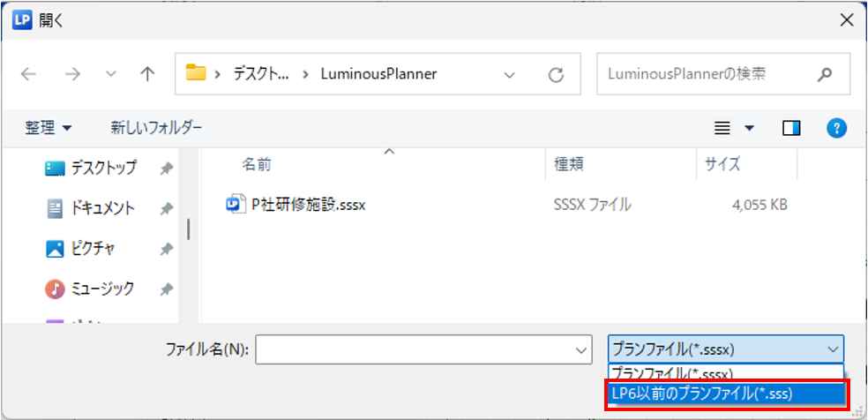Open recent locations dropdown chevron
The width and height of the screenshot is (868, 420).
click(110, 75)
